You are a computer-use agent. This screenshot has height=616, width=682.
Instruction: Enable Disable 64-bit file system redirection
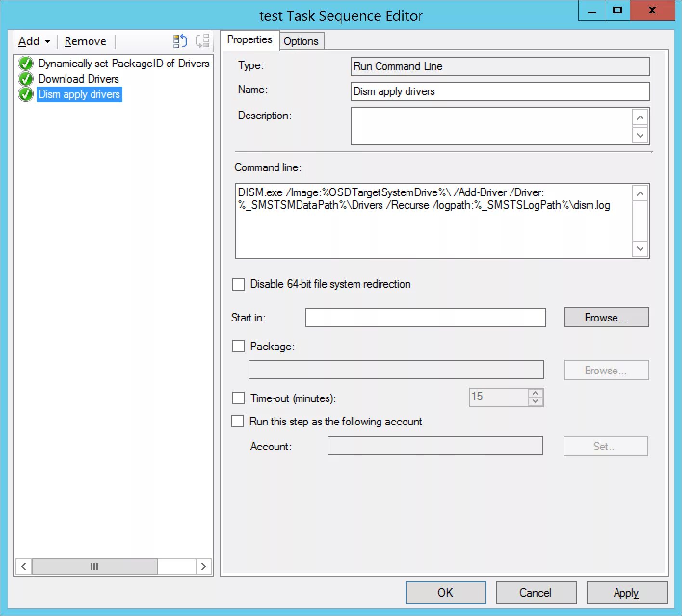tap(238, 284)
